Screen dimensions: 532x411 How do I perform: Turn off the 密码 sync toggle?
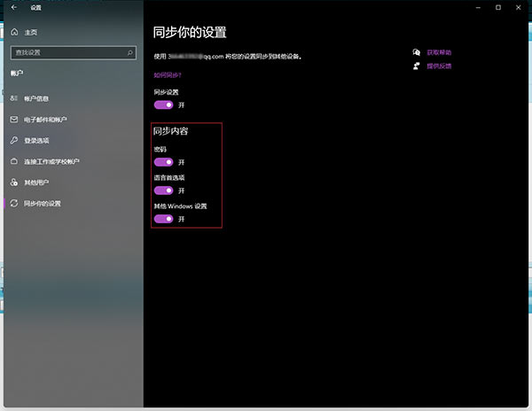pyautogui.click(x=163, y=162)
